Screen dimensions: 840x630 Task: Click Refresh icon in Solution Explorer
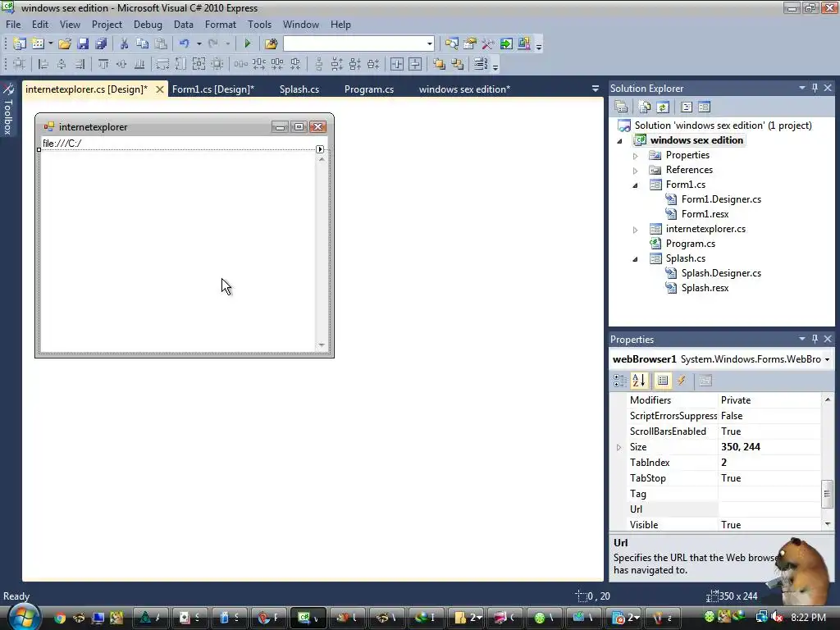tap(663, 107)
